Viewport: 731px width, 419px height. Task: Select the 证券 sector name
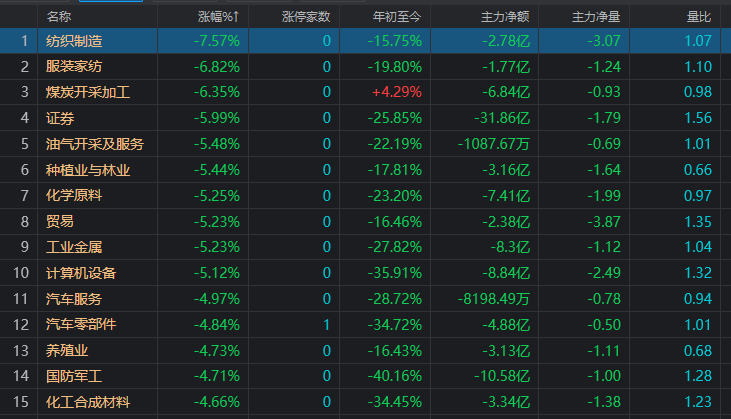[x=60, y=118]
